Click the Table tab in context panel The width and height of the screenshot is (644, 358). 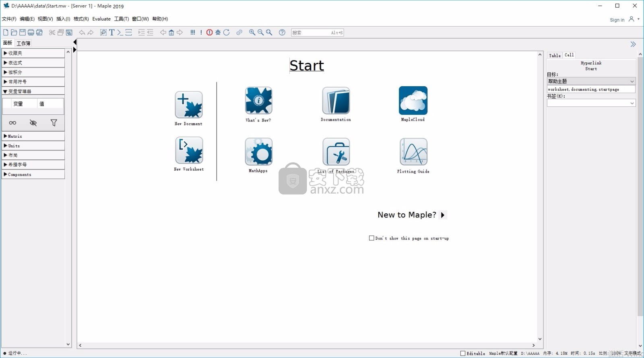pos(555,56)
